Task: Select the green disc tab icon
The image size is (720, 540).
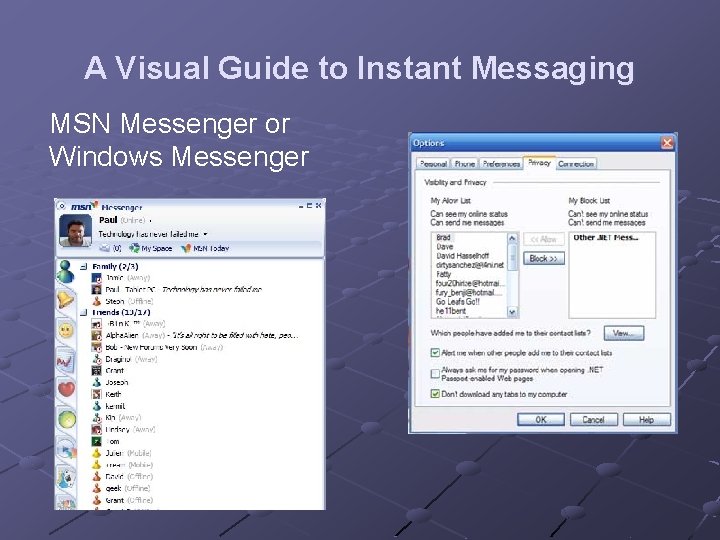Action: (x=67, y=419)
